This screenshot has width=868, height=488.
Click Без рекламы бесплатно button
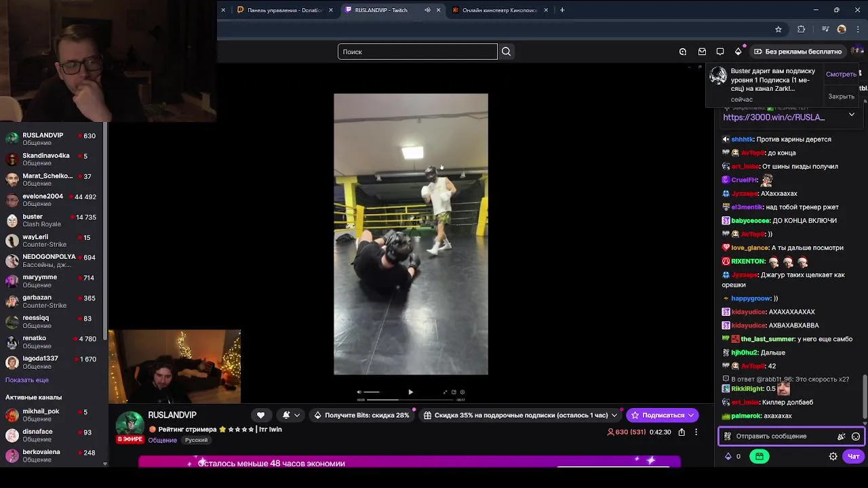pyautogui.click(x=798, y=52)
